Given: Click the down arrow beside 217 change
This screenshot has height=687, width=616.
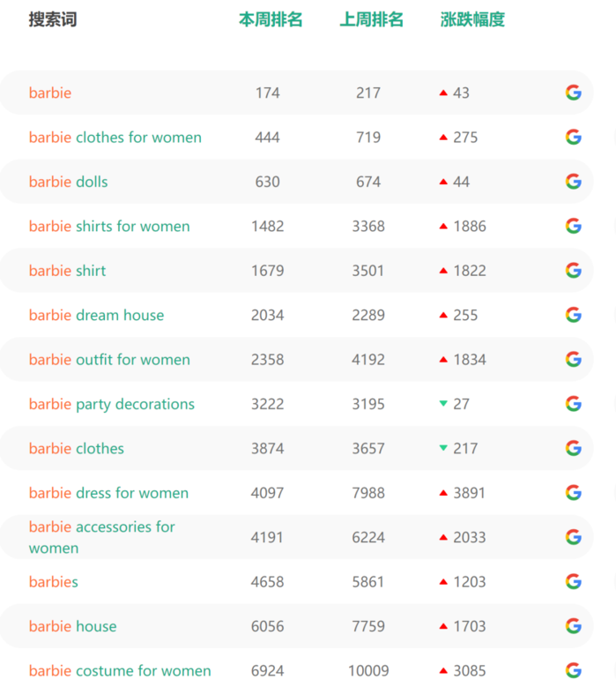Looking at the screenshot, I should click(443, 448).
